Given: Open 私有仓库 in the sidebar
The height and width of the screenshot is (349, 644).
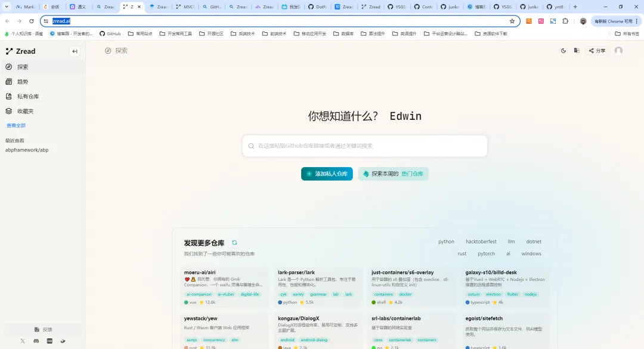Looking at the screenshot, I should coord(27,97).
